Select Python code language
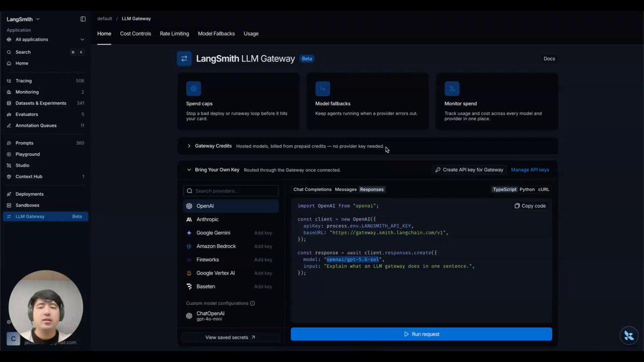Viewport: 644px width, 362px height. [527, 189]
